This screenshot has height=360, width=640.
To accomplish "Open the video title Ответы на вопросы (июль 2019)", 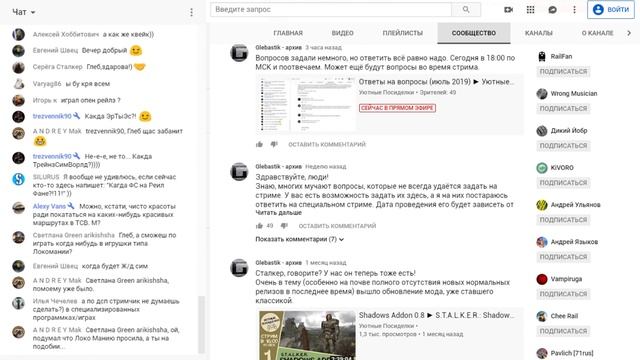I will click(436, 82).
